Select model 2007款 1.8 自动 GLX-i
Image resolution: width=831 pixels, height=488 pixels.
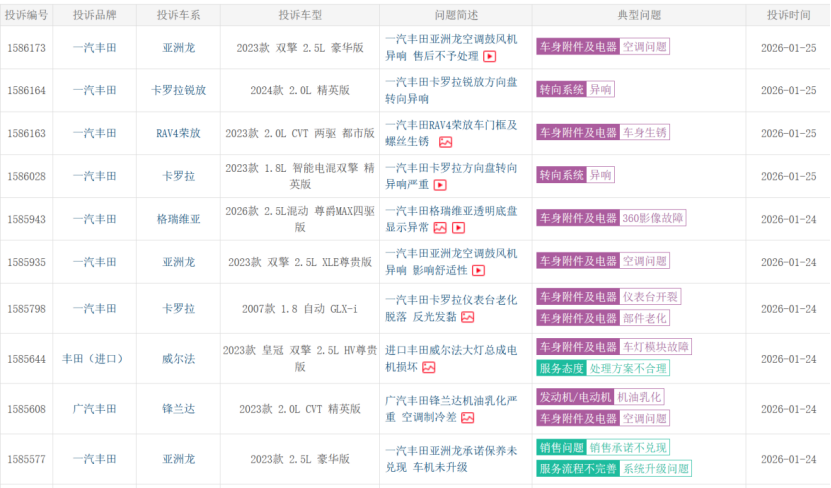300,308
